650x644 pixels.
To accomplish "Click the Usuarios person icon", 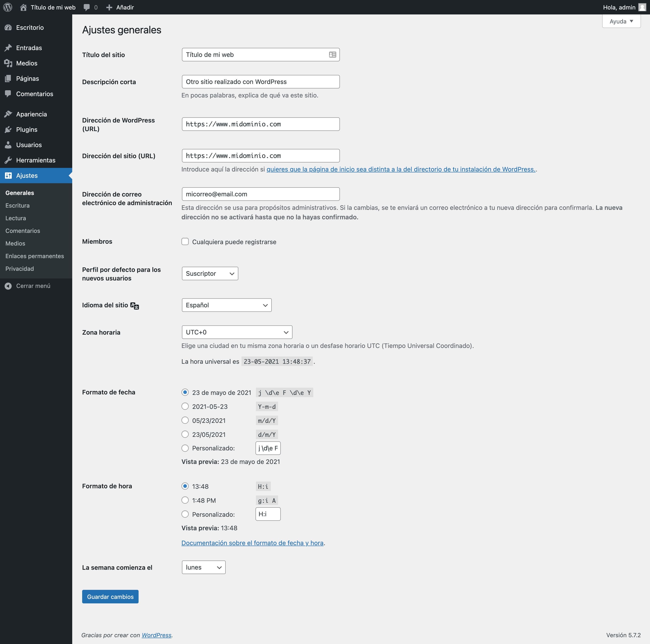I will (8, 145).
